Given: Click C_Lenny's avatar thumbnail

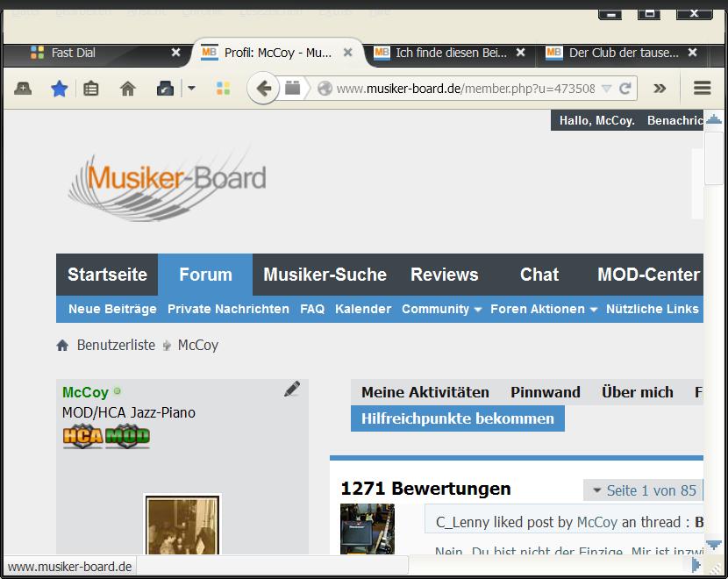Looking at the screenshot, I should (368, 529).
